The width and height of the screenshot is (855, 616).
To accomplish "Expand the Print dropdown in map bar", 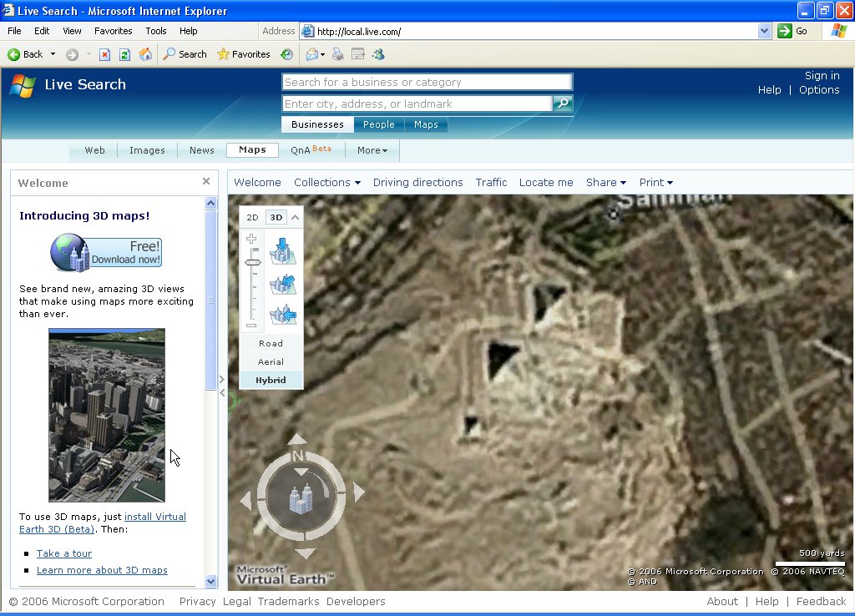I will point(656,183).
